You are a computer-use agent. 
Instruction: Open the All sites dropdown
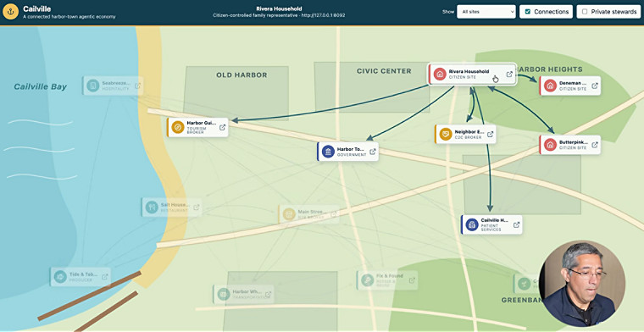pyautogui.click(x=486, y=12)
